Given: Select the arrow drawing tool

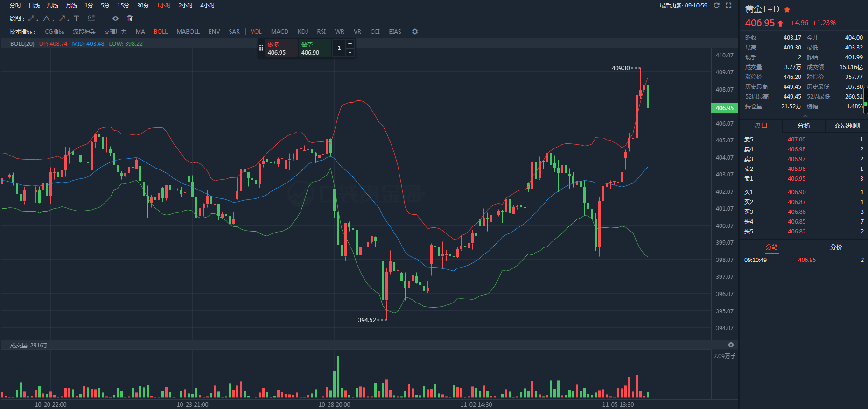Looking at the screenshot, I should tap(63, 19).
